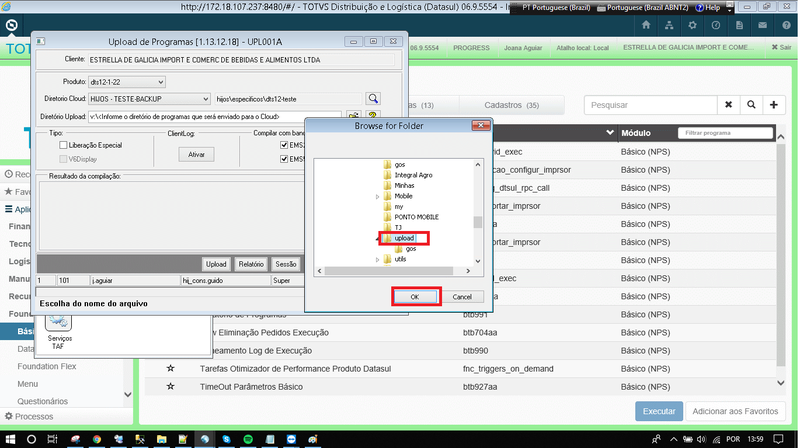The width and height of the screenshot is (800, 448).
Task: Click the Relatório button
Action: (251, 264)
